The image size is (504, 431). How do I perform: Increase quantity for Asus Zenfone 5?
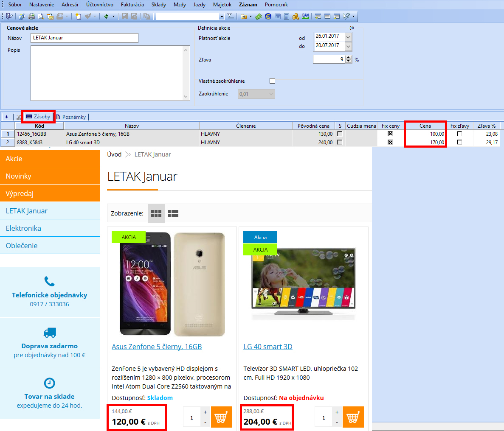pos(205,412)
